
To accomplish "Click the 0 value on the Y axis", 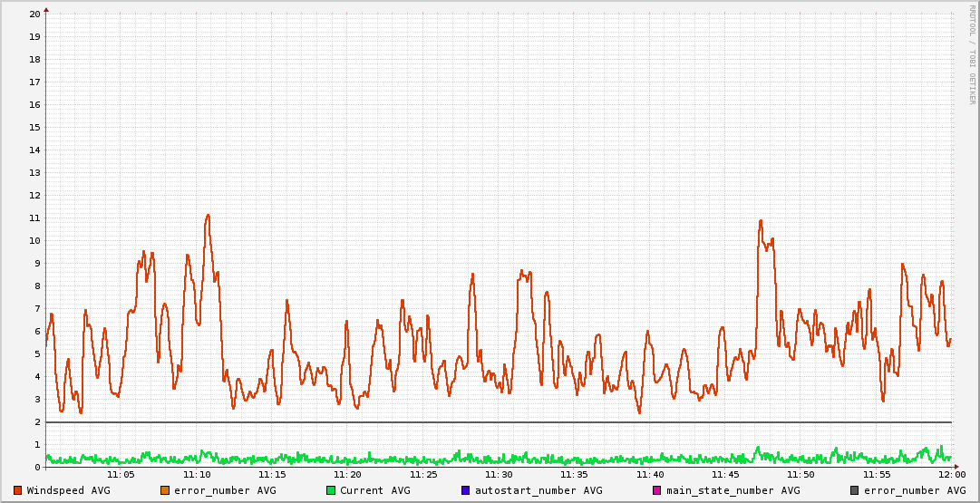I will (x=38, y=468).
